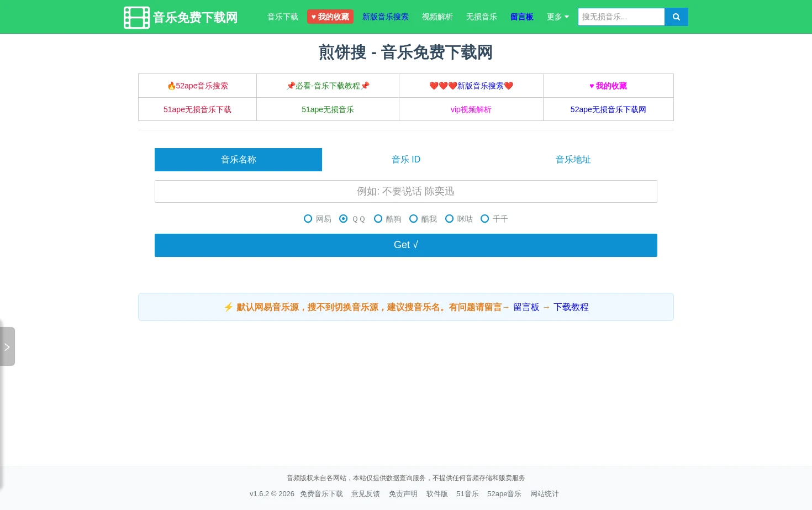The height and width of the screenshot is (510, 812).
Task: Open 视频解析 in the top navigation
Action: click(x=437, y=17)
